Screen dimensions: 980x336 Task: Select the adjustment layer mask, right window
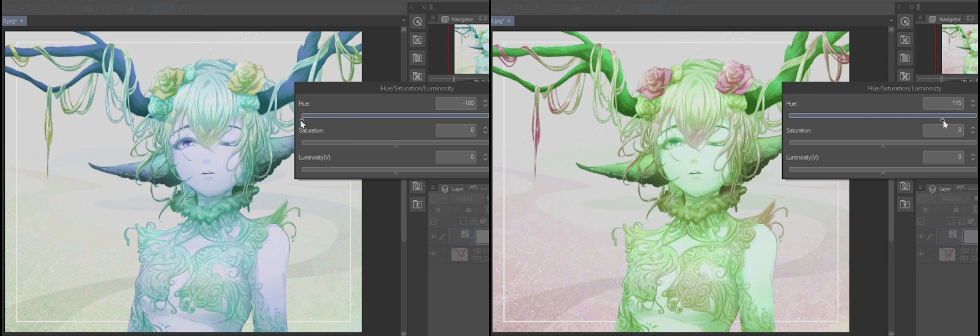pyautogui.click(x=970, y=236)
